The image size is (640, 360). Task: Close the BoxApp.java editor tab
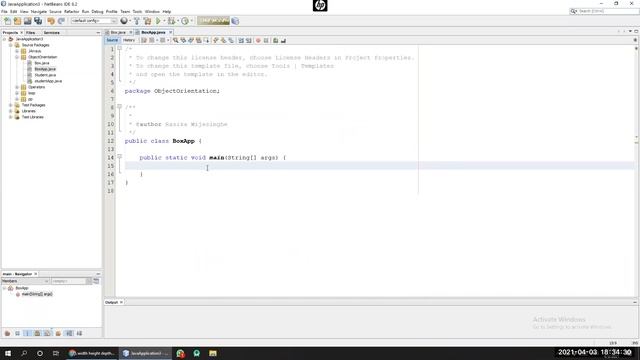pyautogui.click(x=171, y=32)
